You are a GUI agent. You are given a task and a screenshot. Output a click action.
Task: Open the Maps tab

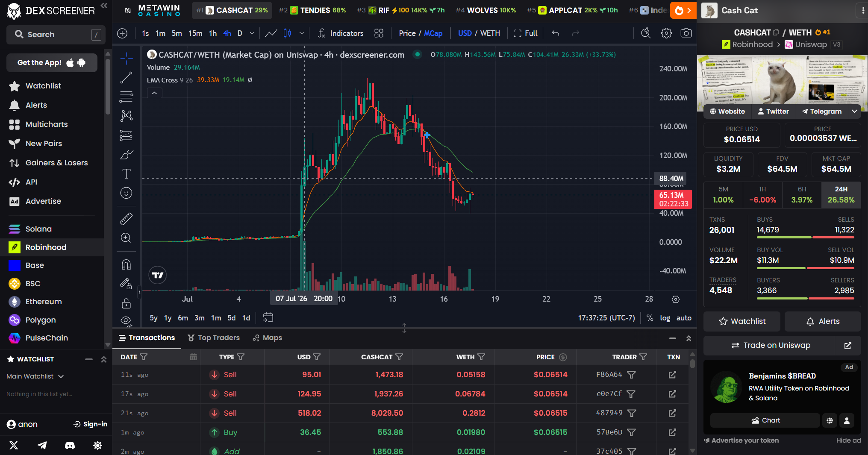[x=268, y=338]
